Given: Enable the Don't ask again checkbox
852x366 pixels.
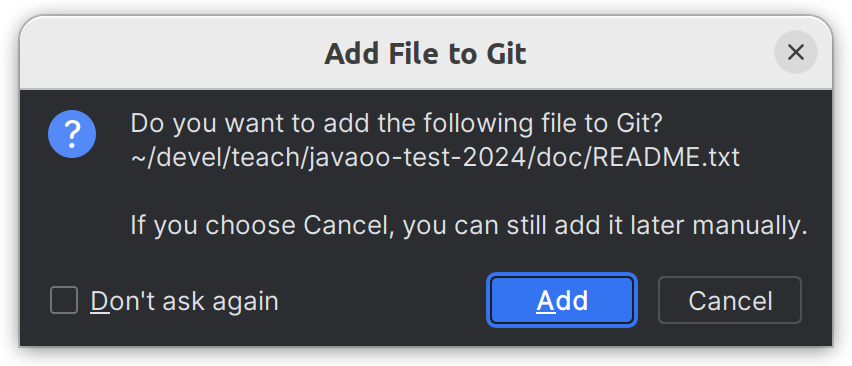Looking at the screenshot, I should 64,300.
